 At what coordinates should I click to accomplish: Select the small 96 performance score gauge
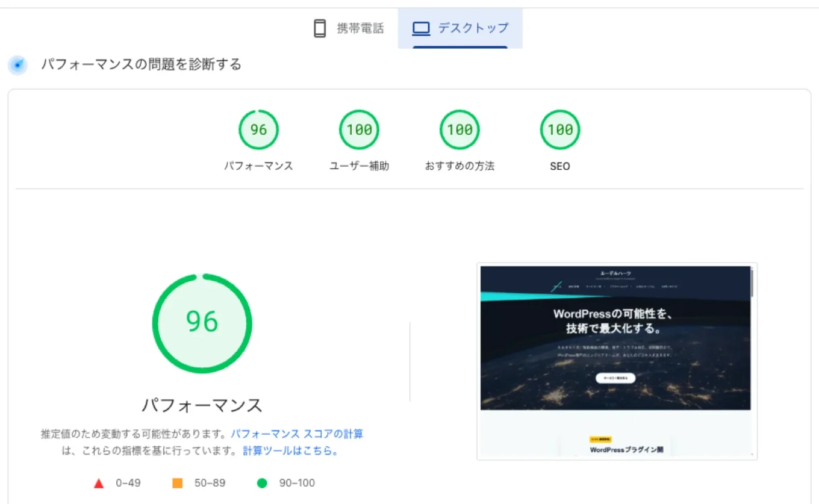[x=258, y=129]
